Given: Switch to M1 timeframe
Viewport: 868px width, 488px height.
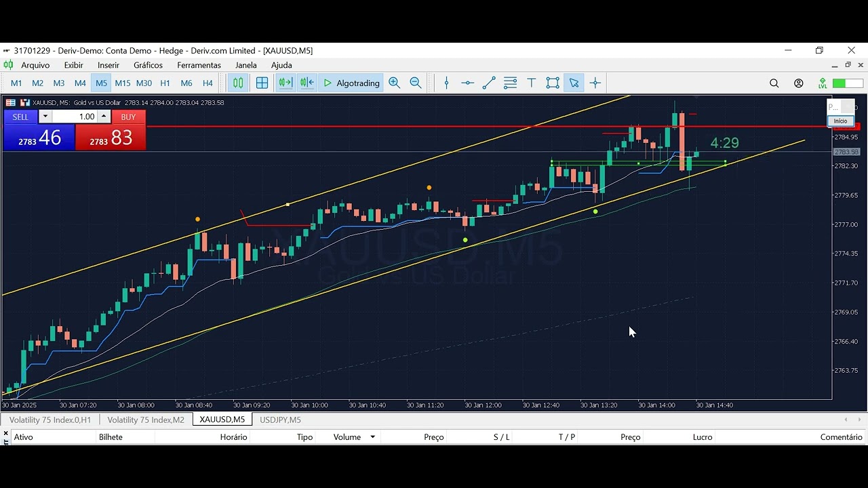Looking at the screenshot, I should click(16, 83).
